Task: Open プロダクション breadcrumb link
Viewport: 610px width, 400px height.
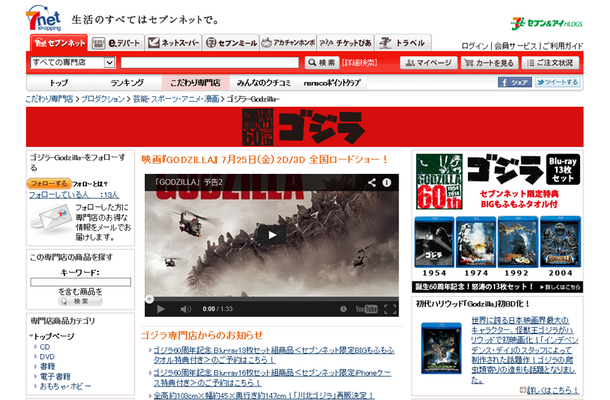Action: pos(103,99)
